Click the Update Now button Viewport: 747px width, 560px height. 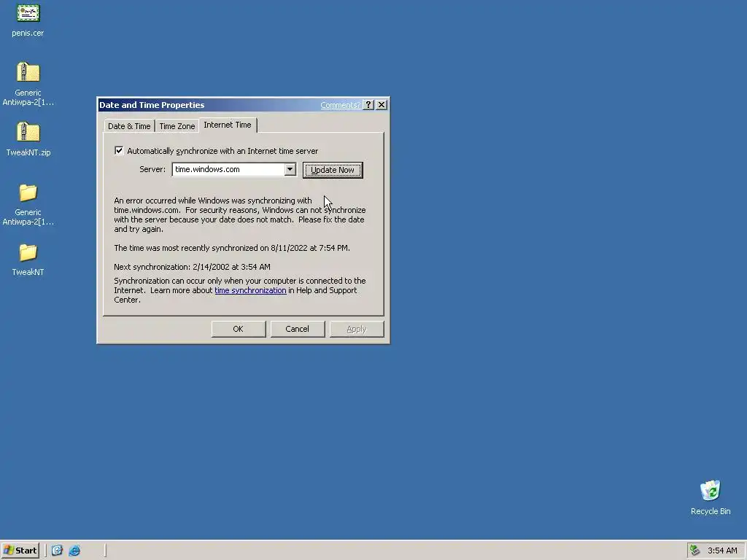pos(333,170)
